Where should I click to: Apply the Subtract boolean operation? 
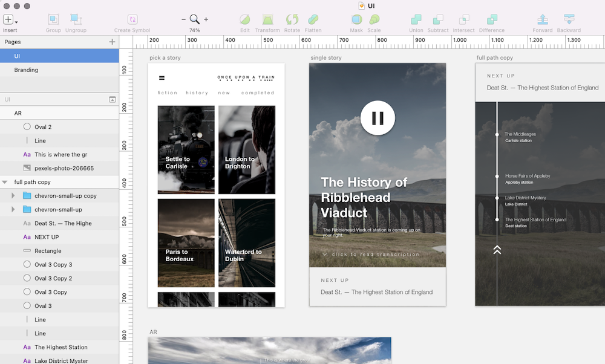tap(438, 19)
